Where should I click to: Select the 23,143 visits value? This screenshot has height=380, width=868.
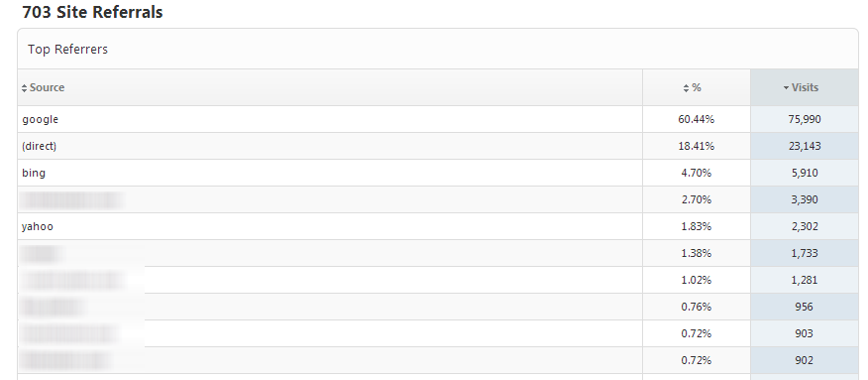[x=805, y=146]
